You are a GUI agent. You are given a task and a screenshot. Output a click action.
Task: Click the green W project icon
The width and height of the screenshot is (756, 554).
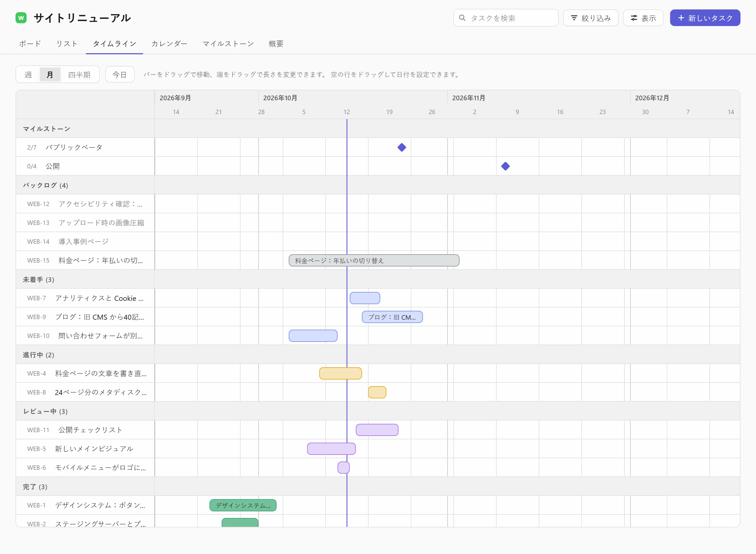pyautogui.click(x=21, y=18)
